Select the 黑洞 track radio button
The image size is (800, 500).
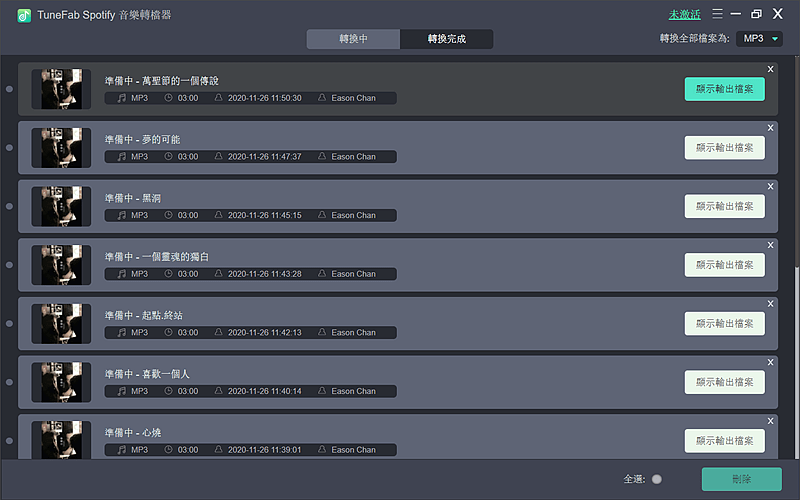[x=9, y=206]
